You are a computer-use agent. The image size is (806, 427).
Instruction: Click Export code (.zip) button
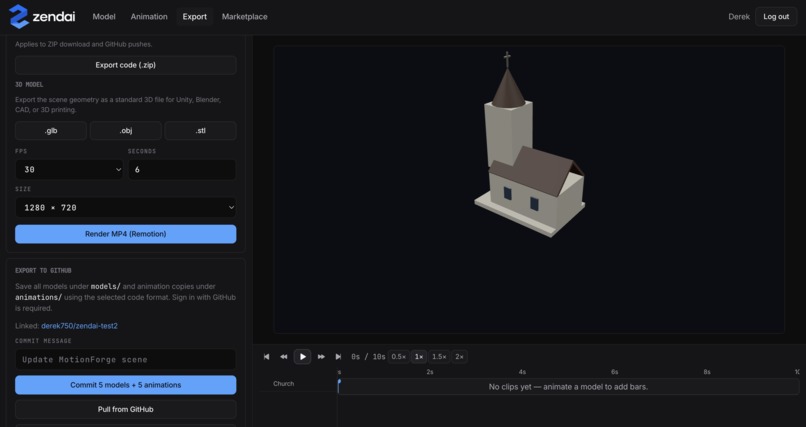125,65
